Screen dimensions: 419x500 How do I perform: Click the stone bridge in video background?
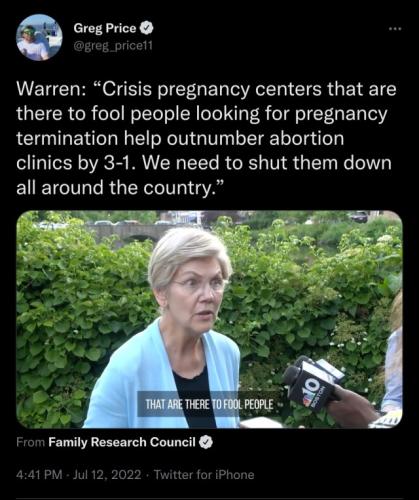pos(132,232)
